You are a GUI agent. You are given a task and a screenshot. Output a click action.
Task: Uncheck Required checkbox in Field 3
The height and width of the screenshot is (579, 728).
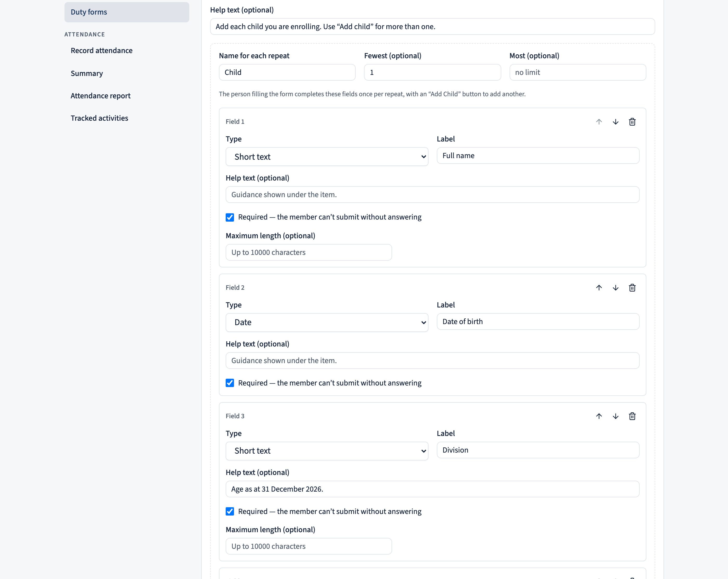point(230,511)
